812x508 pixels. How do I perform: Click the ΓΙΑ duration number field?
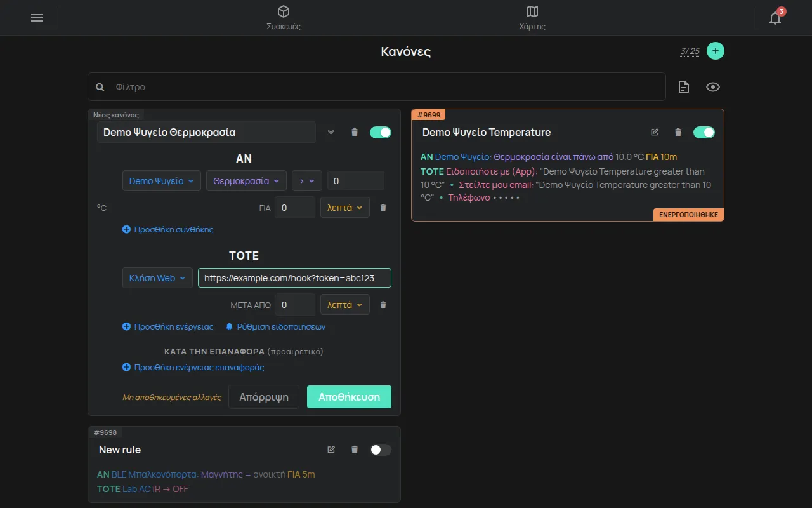295,208
